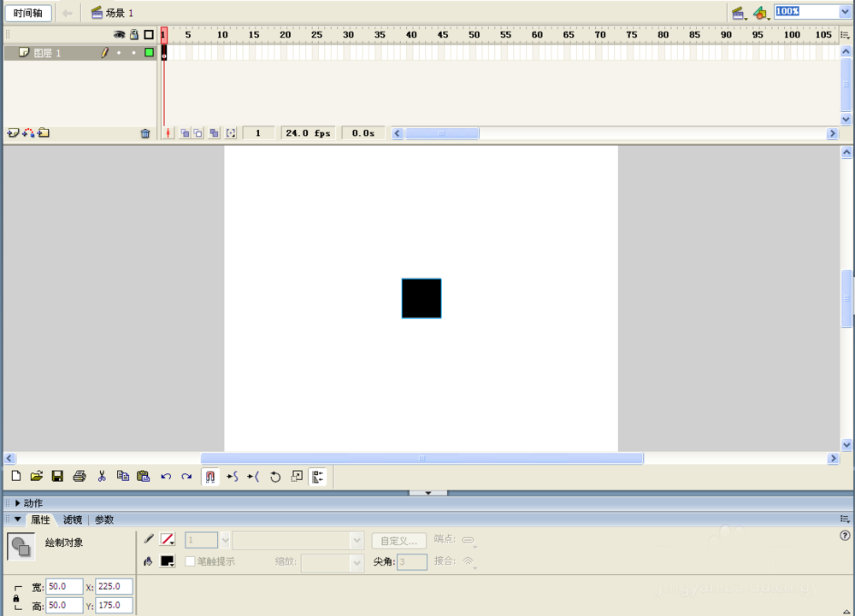
Task: Apply the smooth option to the shape
Action: [233, 477]
